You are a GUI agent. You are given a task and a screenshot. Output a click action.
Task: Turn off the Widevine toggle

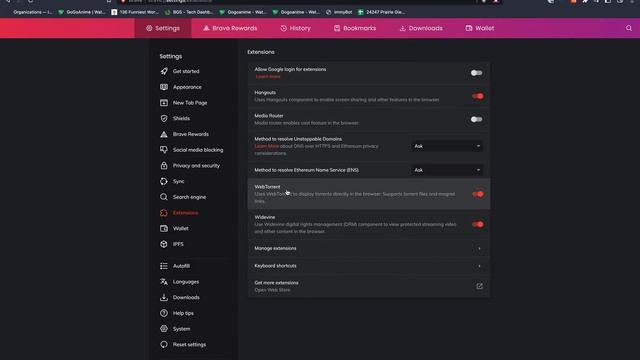pyautogui.click(x=478, y=224)
